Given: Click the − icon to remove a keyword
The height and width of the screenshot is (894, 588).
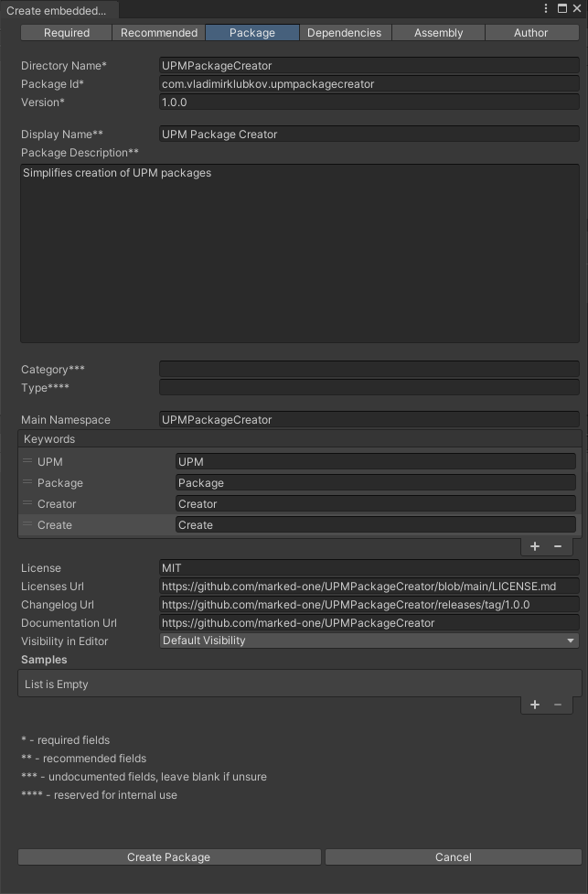Looking at the screenshot, I should (556, 545).
